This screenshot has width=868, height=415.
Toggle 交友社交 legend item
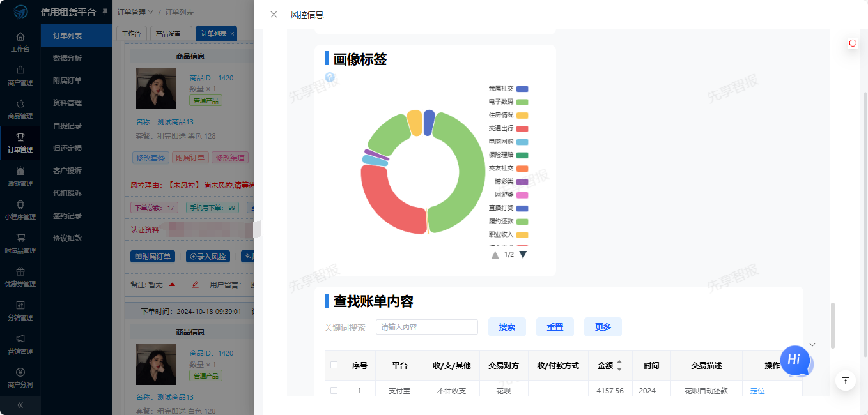pos(508,169)
